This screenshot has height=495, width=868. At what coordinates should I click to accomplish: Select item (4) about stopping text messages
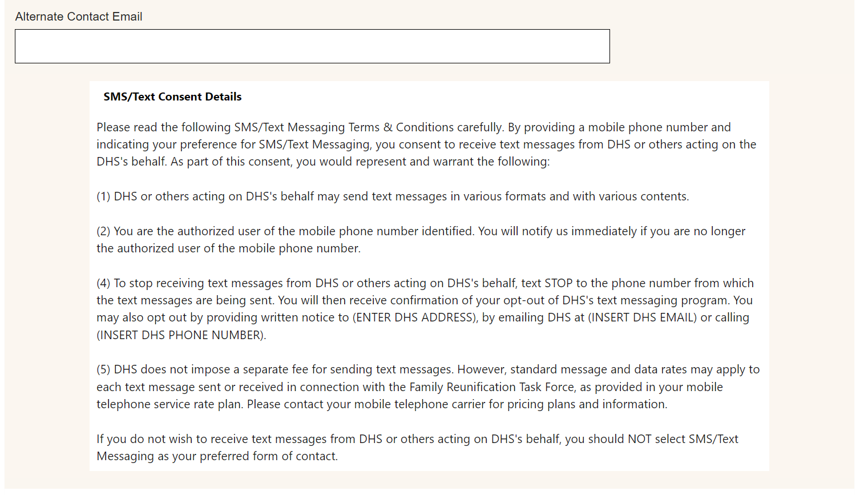pyautogui.click(x=425, y=300)
